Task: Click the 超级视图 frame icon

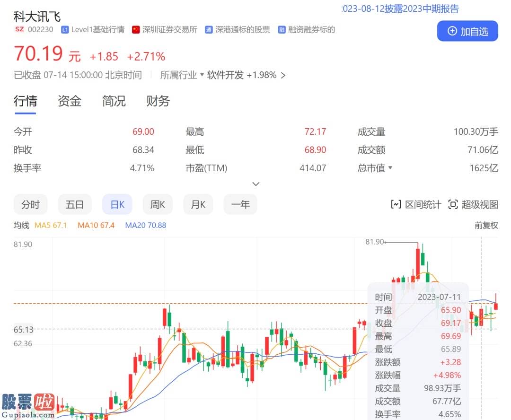Action: pos(453,205)
